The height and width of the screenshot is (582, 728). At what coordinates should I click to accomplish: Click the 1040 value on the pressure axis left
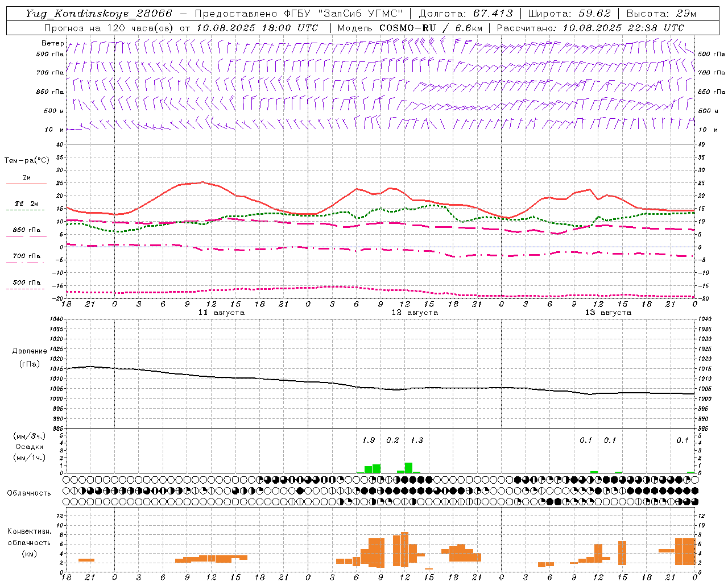(x=56, y=319)
